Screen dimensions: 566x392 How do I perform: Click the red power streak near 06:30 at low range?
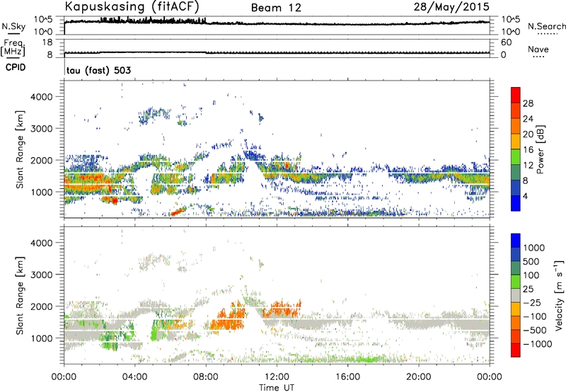click(178, 211)
